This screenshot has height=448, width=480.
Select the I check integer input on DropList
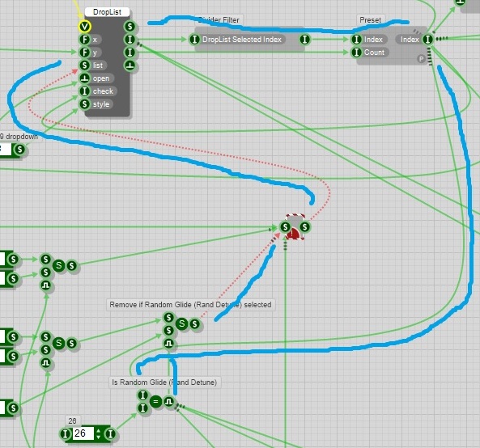[x=84, y=91]
